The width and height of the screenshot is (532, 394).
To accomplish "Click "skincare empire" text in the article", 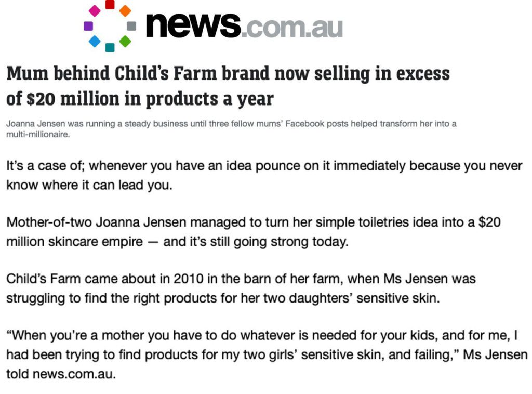I will tap(96, 242).
